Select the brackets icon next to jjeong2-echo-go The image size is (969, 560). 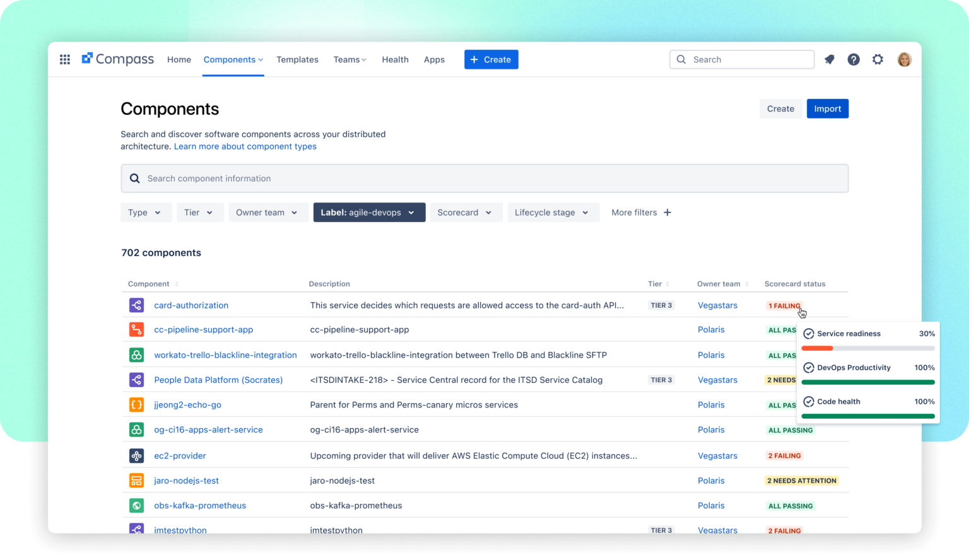(136, 404)
